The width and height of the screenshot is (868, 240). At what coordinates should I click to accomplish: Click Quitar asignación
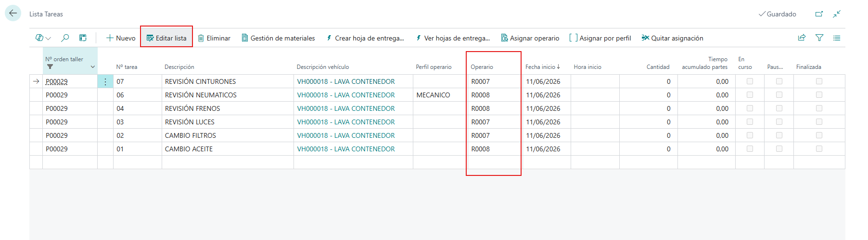pyautogui.click(x=672, y=38)
